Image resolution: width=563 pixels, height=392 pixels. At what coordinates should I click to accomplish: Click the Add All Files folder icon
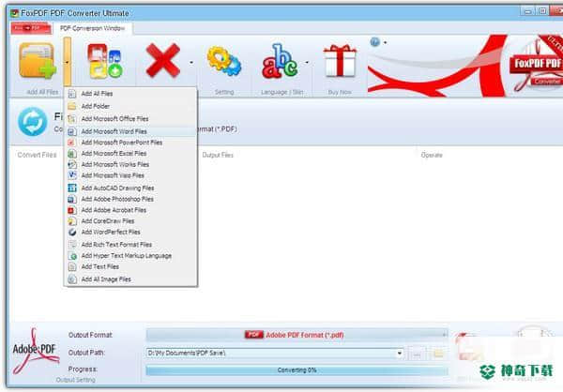pos(38,61)
